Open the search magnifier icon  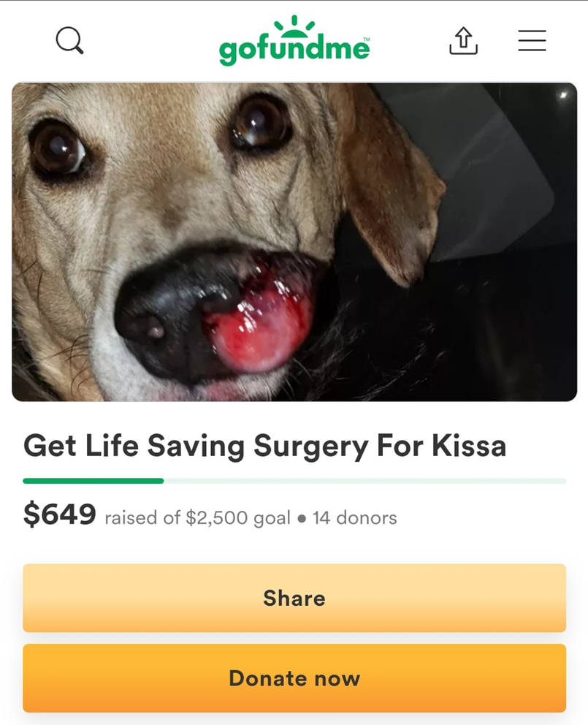(x=69, y=41)
